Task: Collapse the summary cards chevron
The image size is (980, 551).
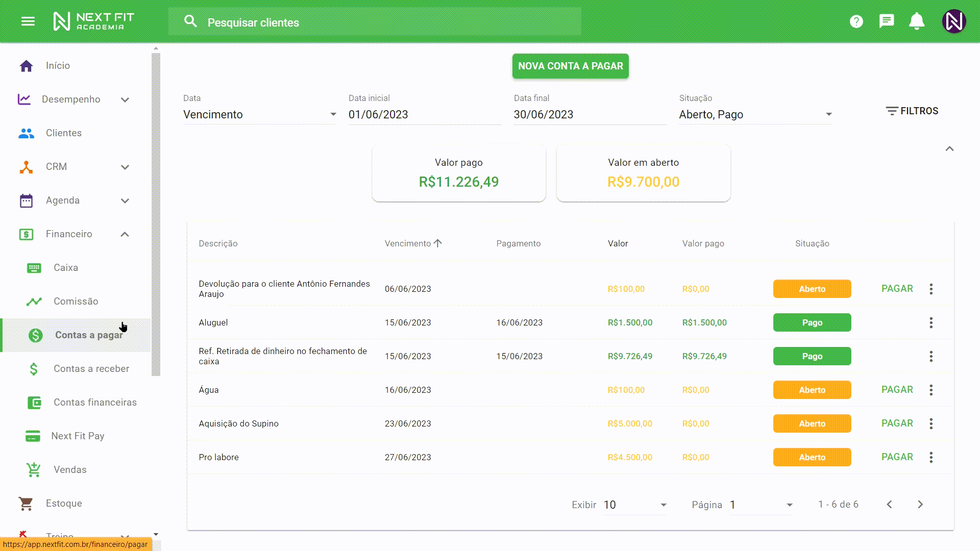Action: tap(949, 149)
